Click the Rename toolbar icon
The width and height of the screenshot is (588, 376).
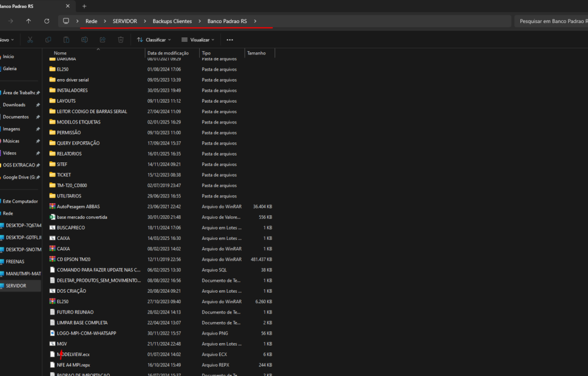click(84, 40)
